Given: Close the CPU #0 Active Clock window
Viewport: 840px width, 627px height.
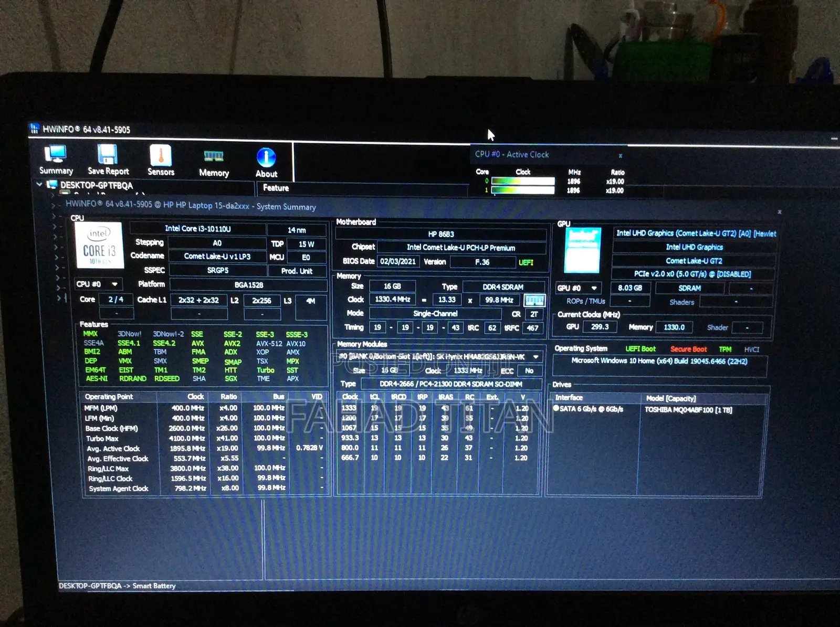Looking at the screenshot, I should tap(621, 155).
